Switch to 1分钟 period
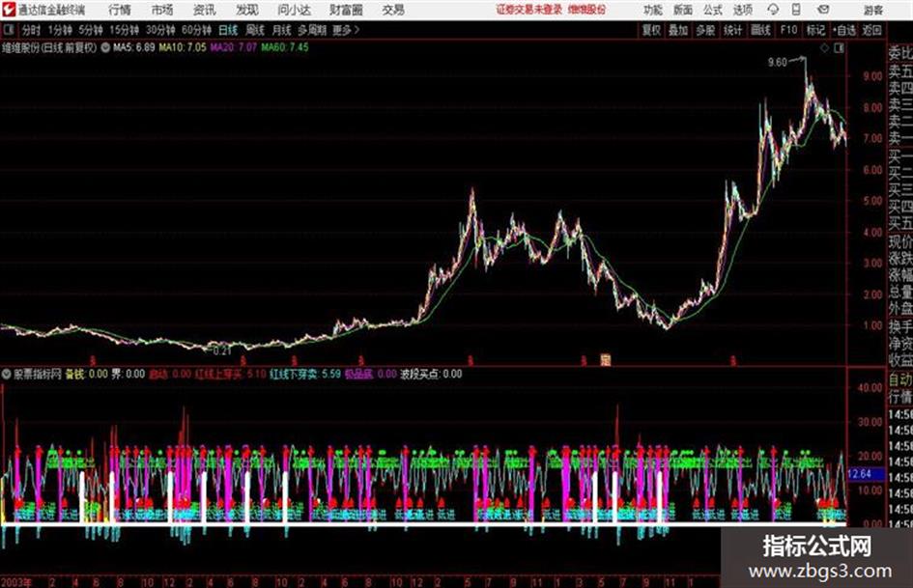913x588 pixels. click(x=60, y=30)
